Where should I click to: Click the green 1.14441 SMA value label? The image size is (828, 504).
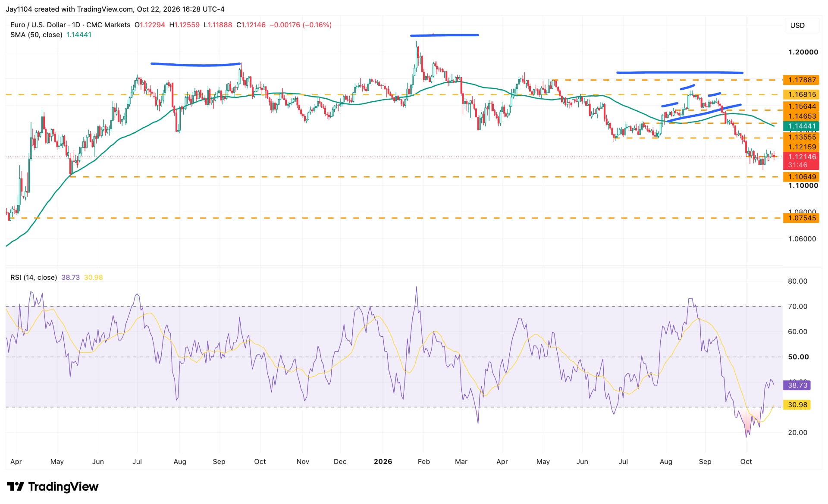pyautogui.click(x=801, y=126)
